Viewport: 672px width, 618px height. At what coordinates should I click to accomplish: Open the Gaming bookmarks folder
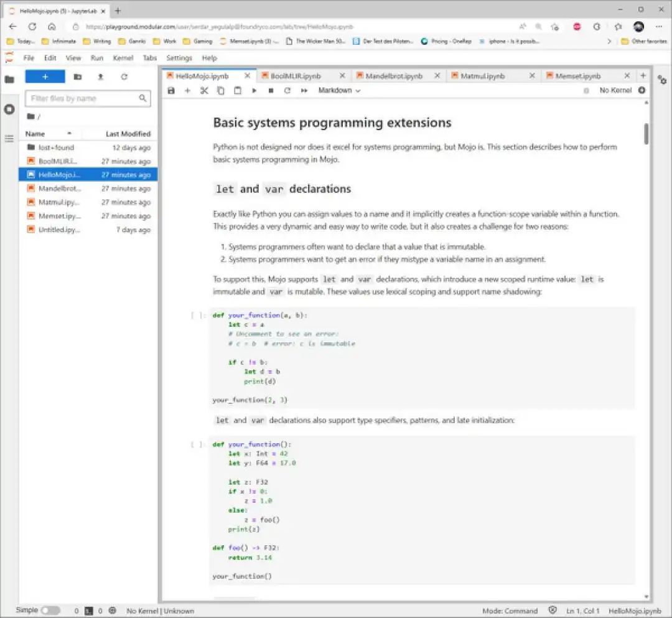coord(198,41)
